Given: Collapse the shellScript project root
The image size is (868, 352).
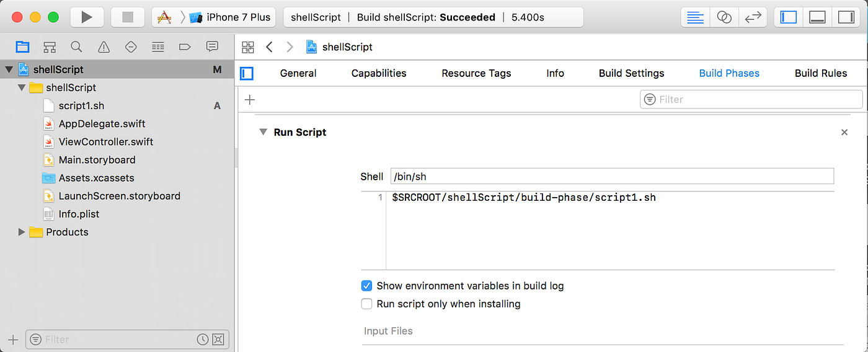Looking at the screenshot, I should point(9,69).
